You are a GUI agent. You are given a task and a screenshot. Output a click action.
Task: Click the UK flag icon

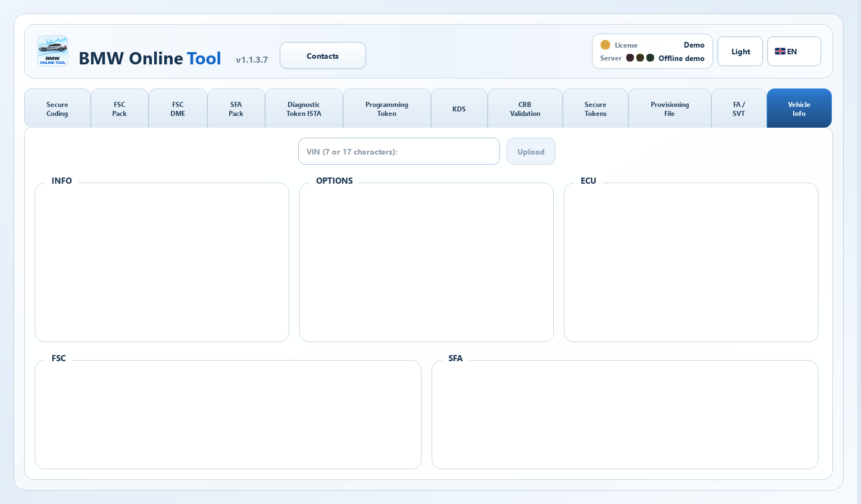(x=780, y=52)
